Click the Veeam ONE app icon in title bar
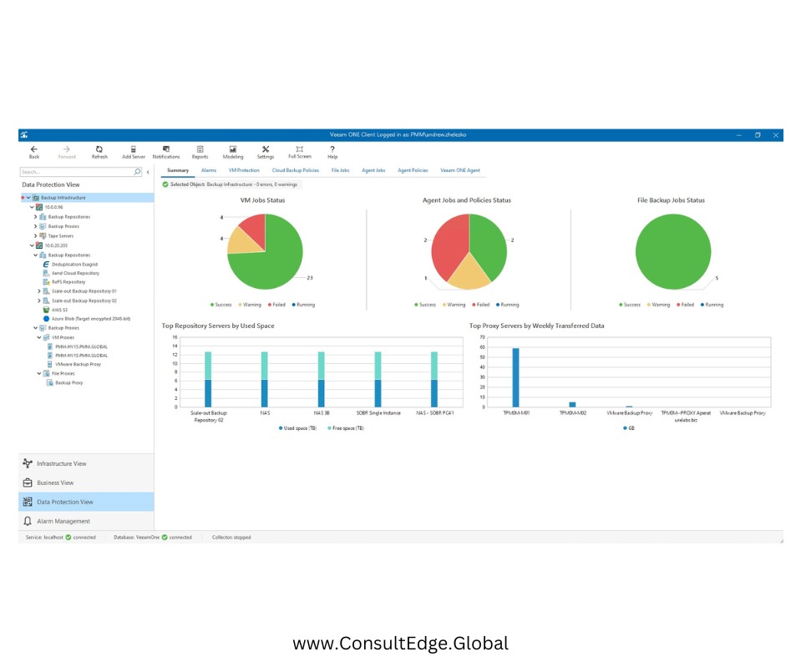801x672 pixels. [24, 134]
